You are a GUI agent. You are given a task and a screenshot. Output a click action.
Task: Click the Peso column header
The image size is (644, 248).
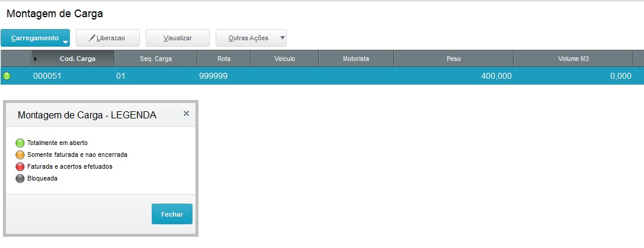(454, 59)
